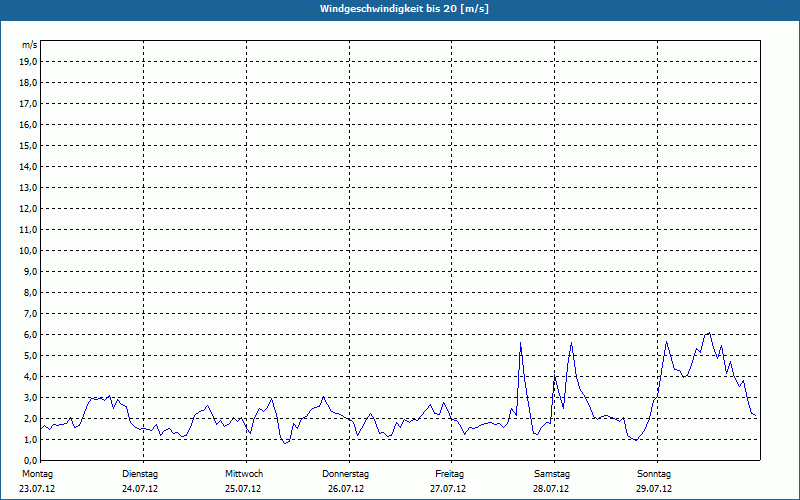Viewport: 800px width, 500px height.
Task: Click the sharp wind spike on Freitag evening
Action: 520,343
